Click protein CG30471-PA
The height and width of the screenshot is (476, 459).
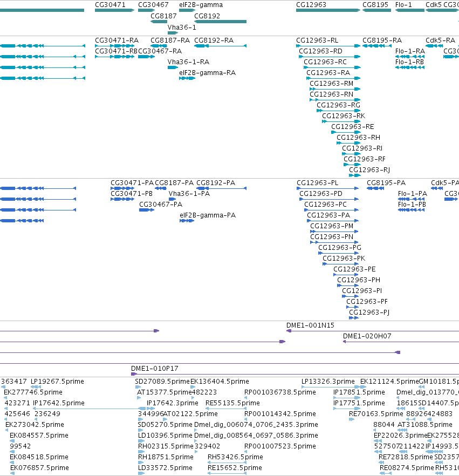click(132, 183)
